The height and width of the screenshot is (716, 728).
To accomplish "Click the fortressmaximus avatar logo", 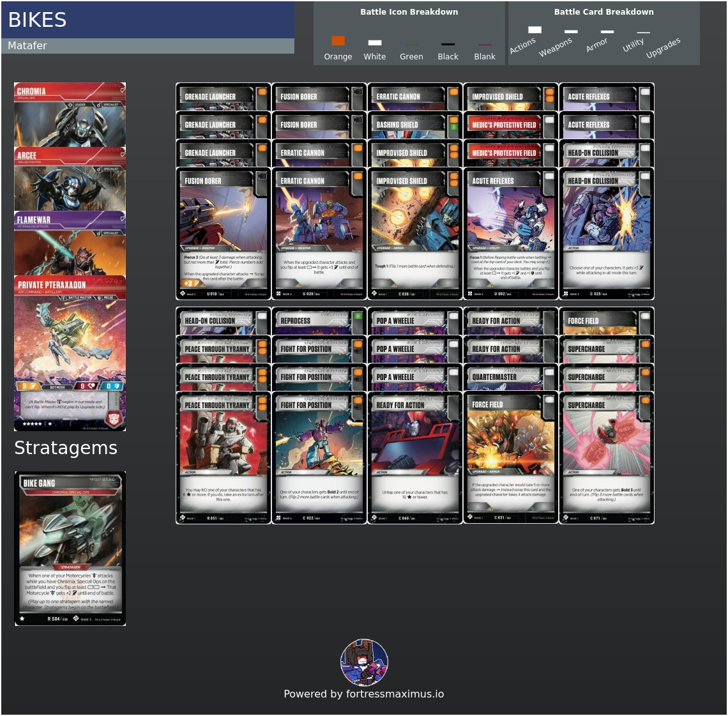I will 364,662.
